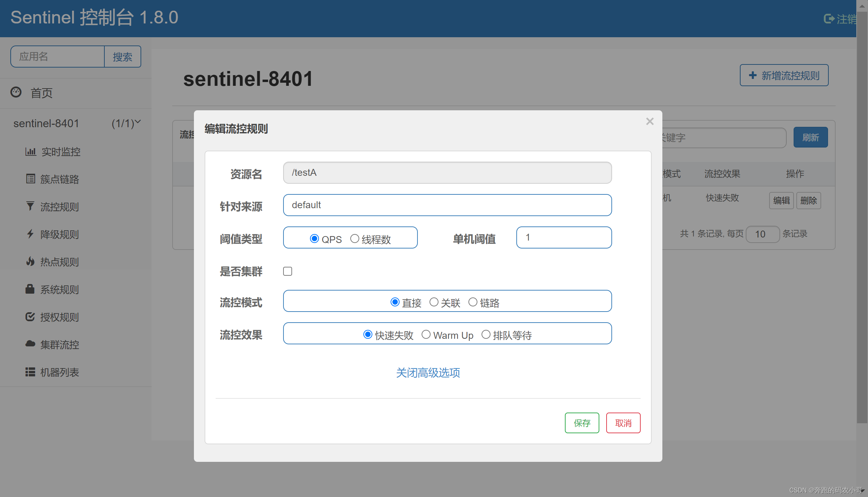Screen dimensions: 868x497
Task: Click the 单机阈值 input field
Action: 564,237
